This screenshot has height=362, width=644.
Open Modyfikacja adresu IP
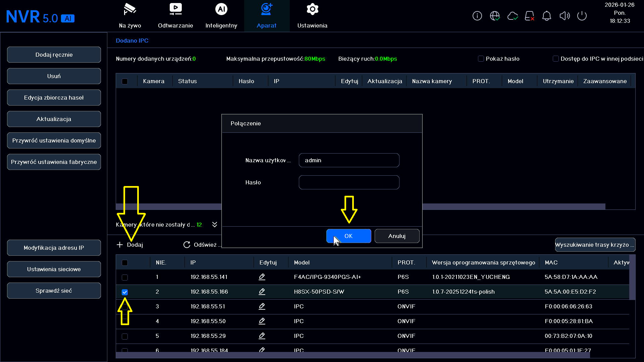click(54, 248)
